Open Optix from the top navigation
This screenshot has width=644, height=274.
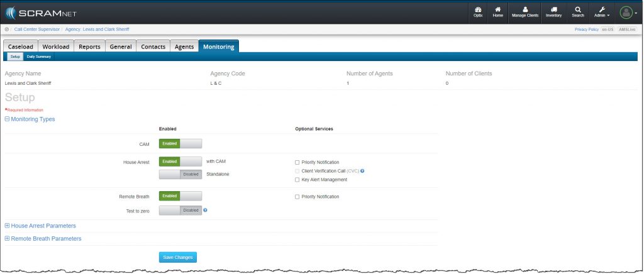click(x=477, y=12)
